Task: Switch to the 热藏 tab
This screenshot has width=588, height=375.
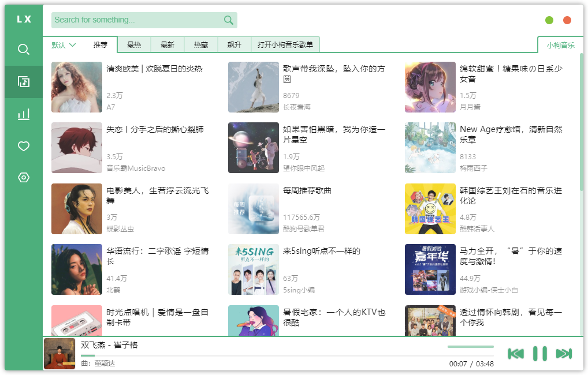Action: coord(200,44)
